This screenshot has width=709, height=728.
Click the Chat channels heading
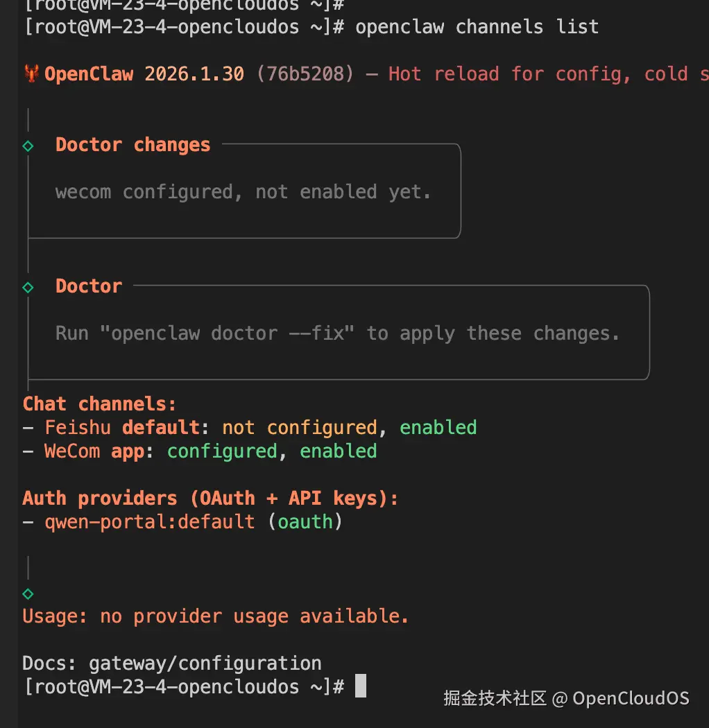click(x=99, y=404)
